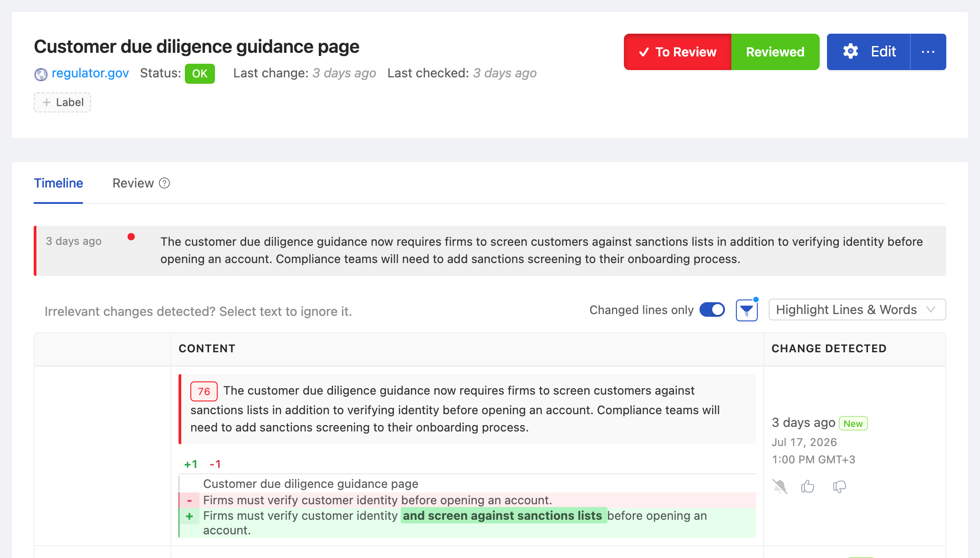Click the page title heading
This screenshot has height=558, width=980.
point(196,46)
